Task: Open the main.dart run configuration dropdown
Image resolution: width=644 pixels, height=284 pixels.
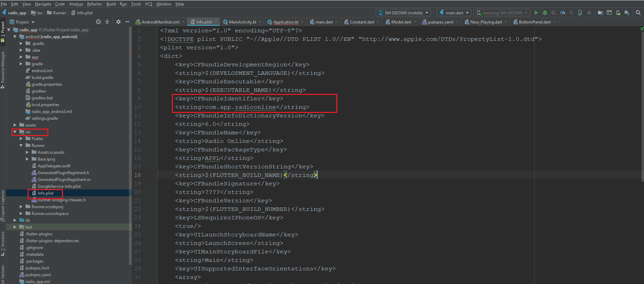Action: point(454,13)
